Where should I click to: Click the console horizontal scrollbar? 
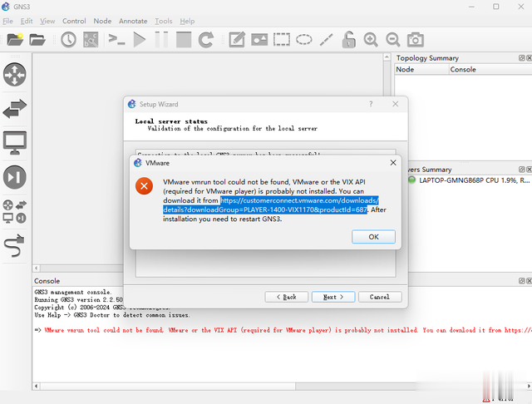(168, 386)
